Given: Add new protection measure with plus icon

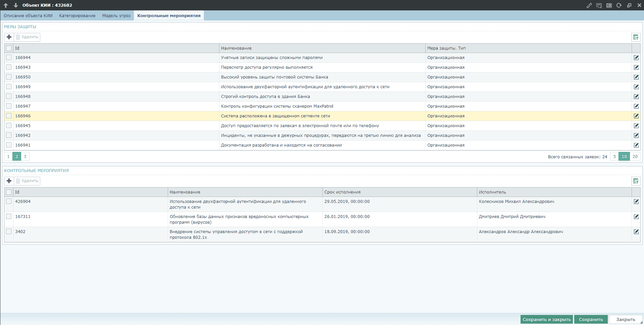Looking at the screenshot, I should tap(9, 37).
